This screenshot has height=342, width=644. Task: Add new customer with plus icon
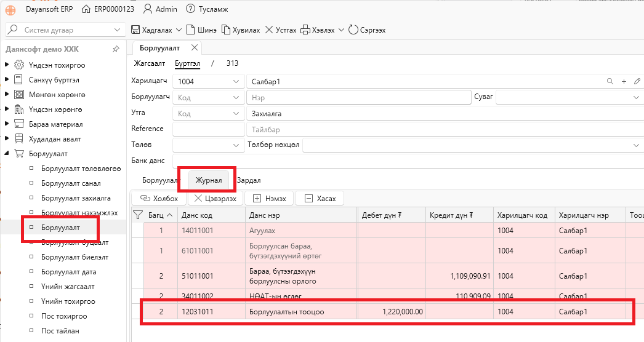pyautogui.click(x=624, y=81)
